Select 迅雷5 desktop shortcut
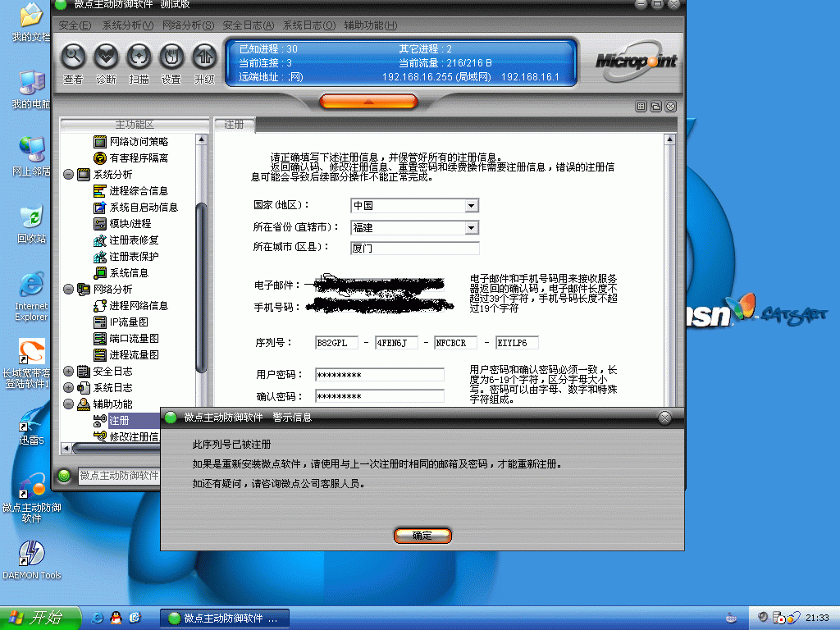 pyautogui.click(x=32, y=427)
